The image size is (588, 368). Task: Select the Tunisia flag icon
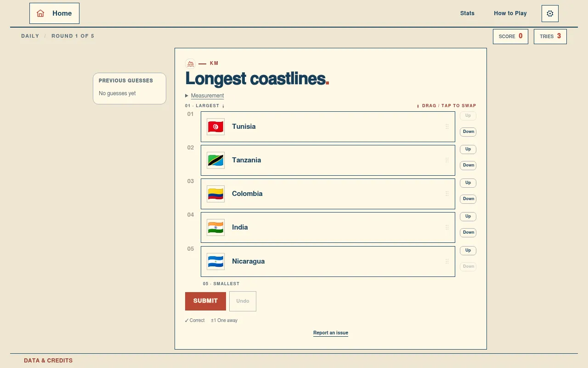click(215, 126)
